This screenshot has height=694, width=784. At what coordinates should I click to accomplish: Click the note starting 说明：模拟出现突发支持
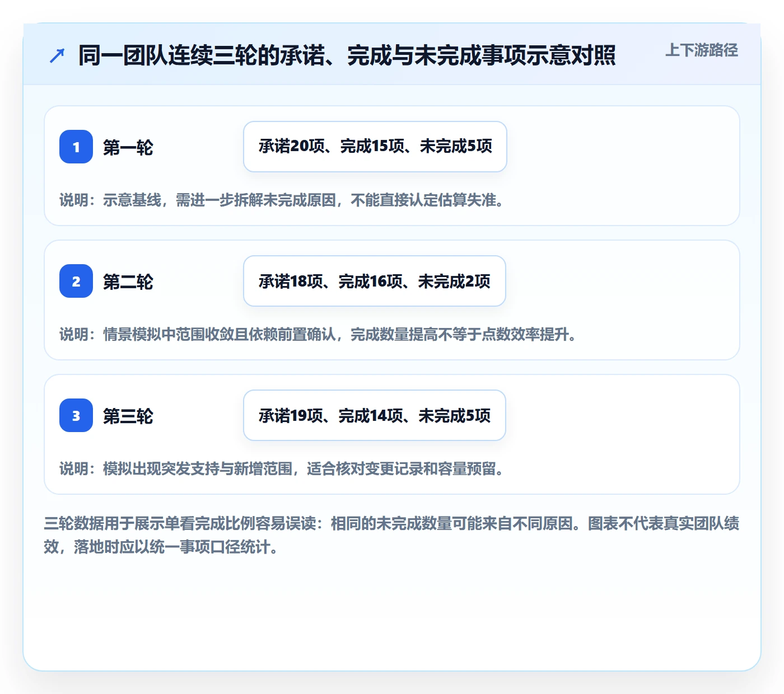pyautogui.click(x=282, y=469)
